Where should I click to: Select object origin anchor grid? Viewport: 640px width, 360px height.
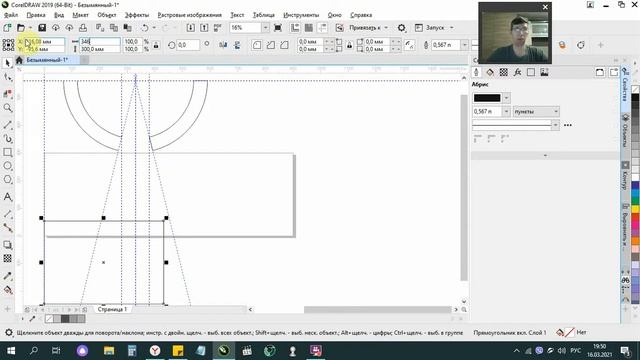point(8,45)
